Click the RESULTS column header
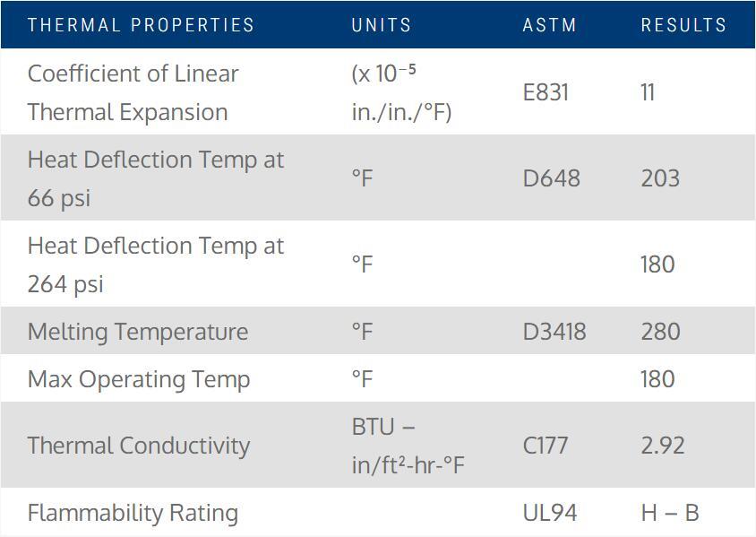756x537 pixels. tap(683, 24)
